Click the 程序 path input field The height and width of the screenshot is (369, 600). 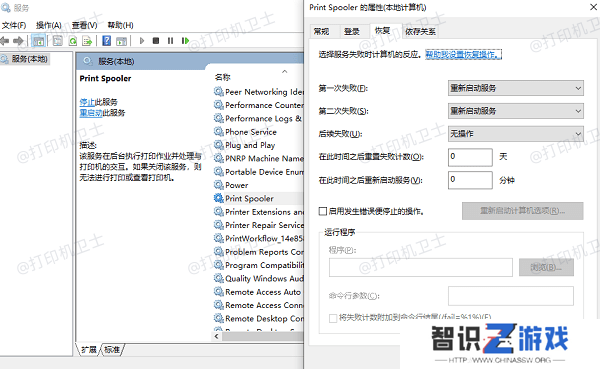(x=421, y=267)
